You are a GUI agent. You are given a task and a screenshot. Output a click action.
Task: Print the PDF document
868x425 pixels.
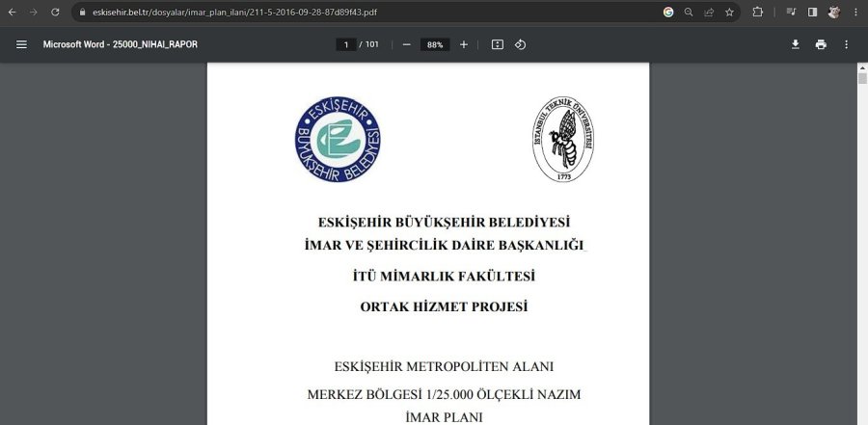point(821,45)
